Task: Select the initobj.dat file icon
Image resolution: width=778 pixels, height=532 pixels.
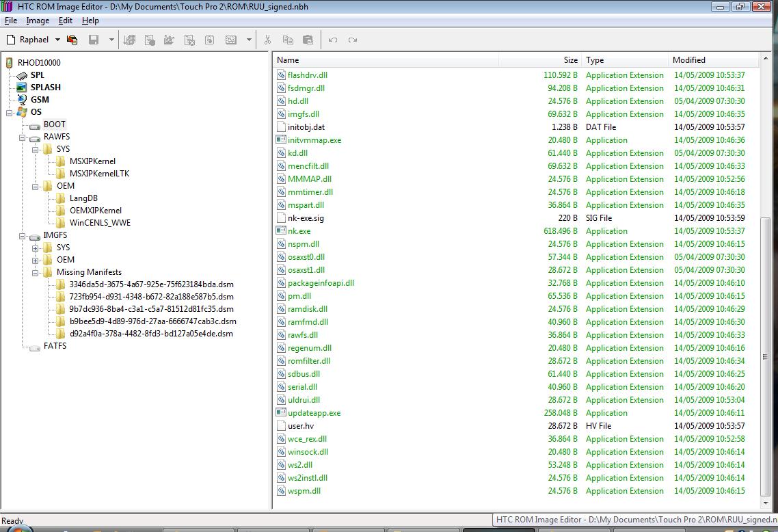Action: pyautogui.click(x=282, y=127)
